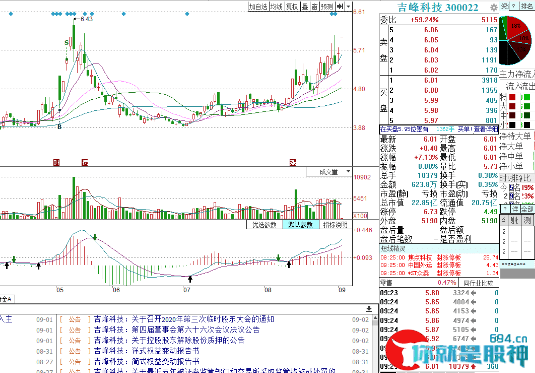Open the toolbar dropdown arrow after 预测

(x=348, y=6)
